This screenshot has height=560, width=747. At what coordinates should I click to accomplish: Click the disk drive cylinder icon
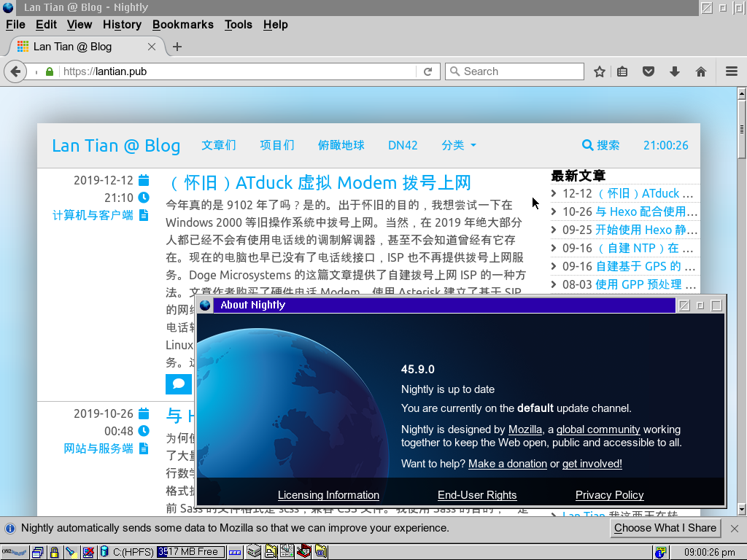pyautogui.click(x=104, y=551)
